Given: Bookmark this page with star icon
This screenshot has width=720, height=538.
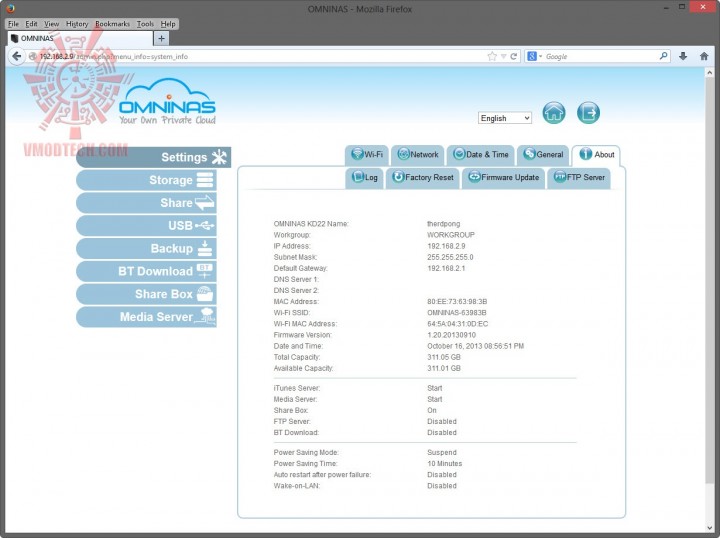Looking at the screenshot, I should [x=492, y=56].
